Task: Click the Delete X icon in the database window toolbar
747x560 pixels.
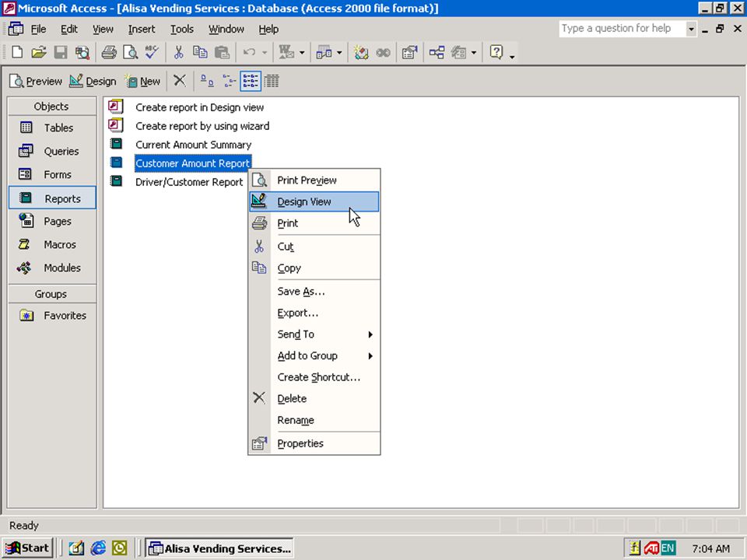Action: click(180, 81)
